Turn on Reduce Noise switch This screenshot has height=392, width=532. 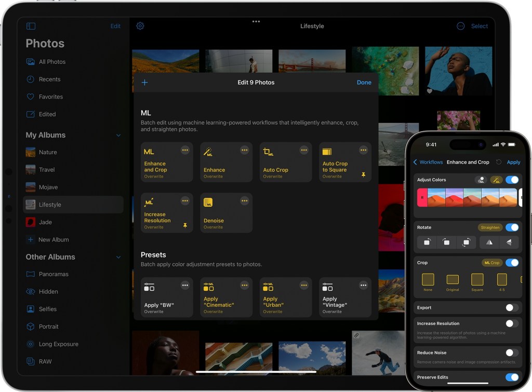pos(512,353)
